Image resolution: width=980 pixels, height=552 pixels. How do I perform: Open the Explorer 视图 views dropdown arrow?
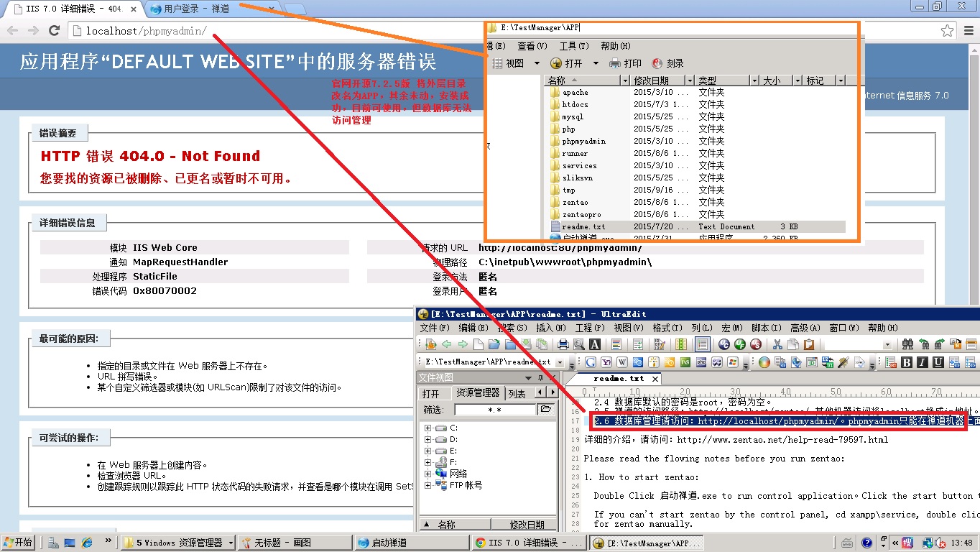(537, 63)
